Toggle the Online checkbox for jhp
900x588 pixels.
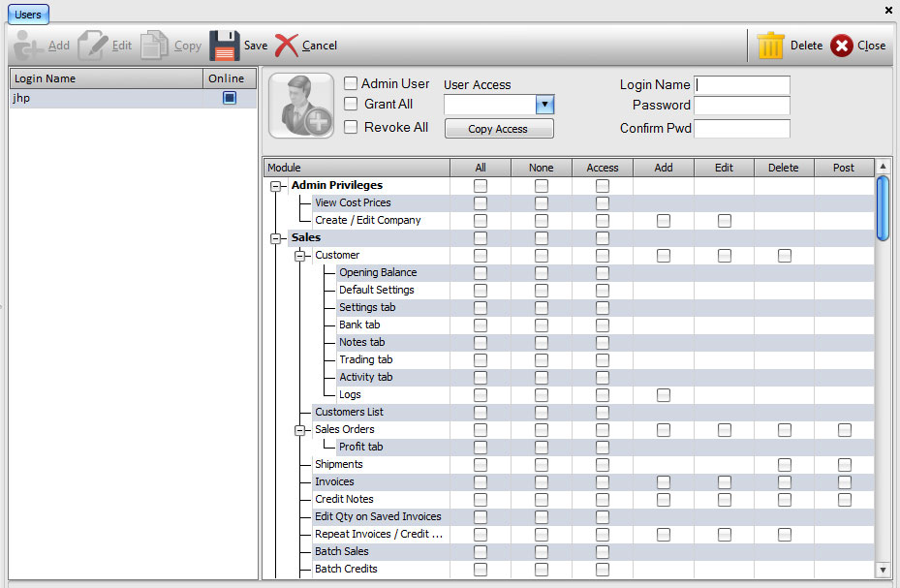coord(229,98)
